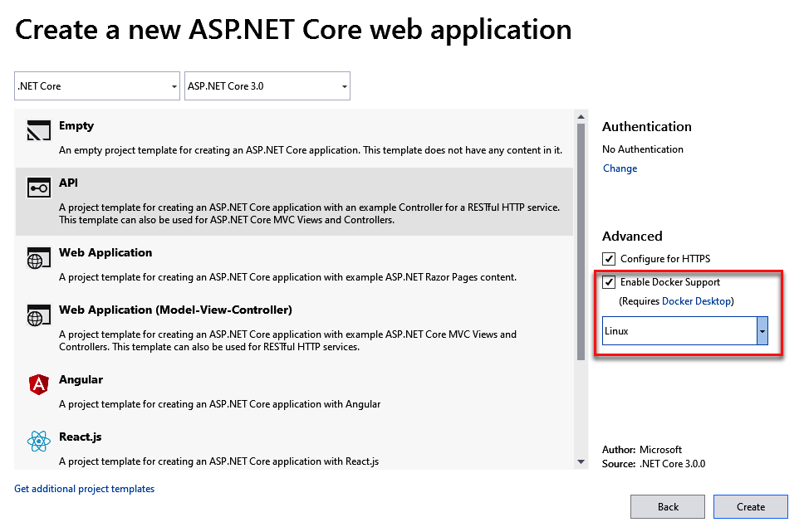
Task: Open the ASP.NET Core 3.0 version dropdown
Action: pos(267,86)
